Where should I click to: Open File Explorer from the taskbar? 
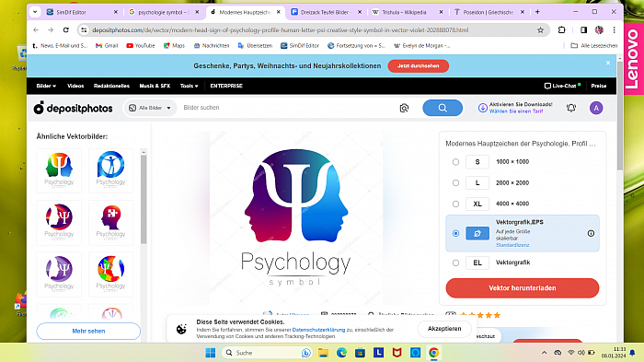323,353
